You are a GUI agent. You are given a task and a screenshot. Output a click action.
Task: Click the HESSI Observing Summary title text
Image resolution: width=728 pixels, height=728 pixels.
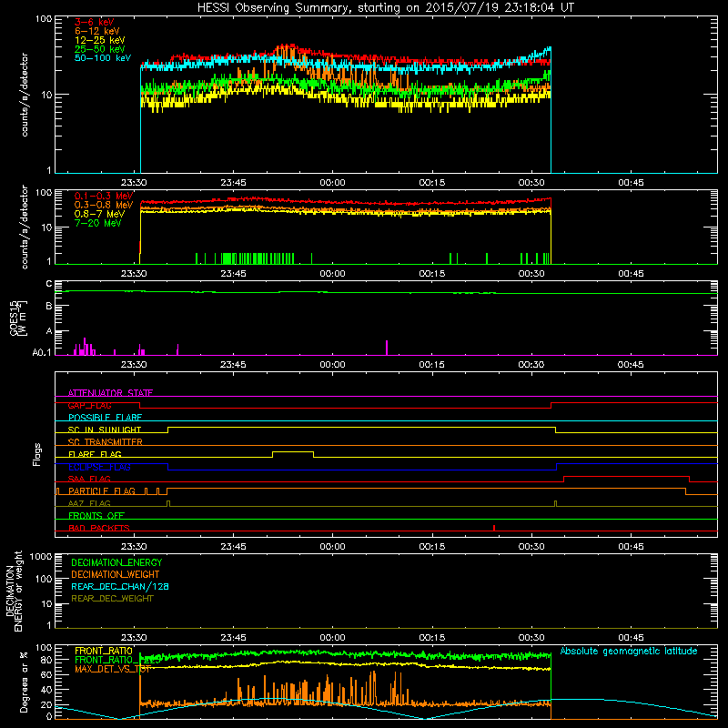point(386,8)
